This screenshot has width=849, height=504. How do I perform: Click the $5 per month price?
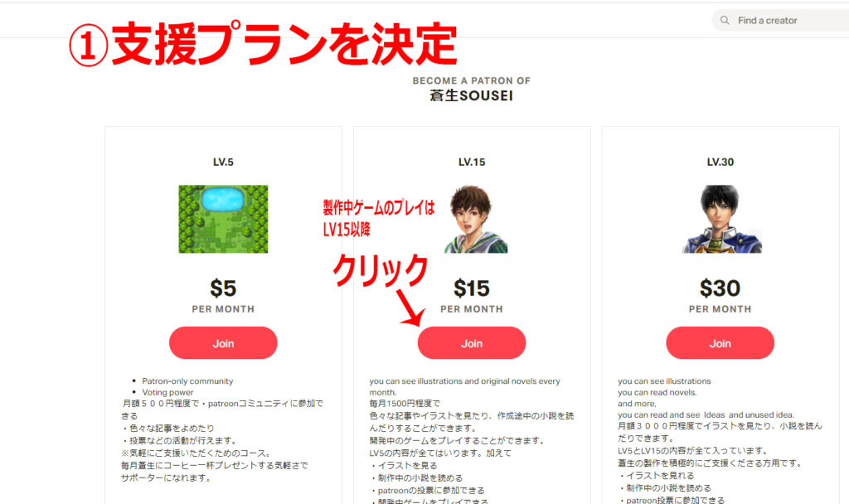coord(223,296)
